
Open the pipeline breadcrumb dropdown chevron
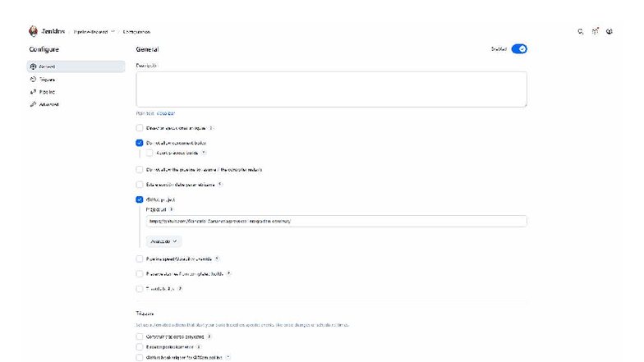pos(113,31)
